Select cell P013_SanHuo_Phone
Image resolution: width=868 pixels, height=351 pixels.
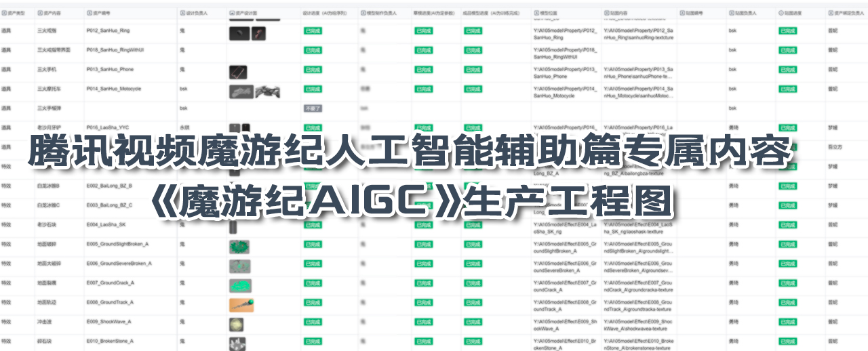click(110, 69)
